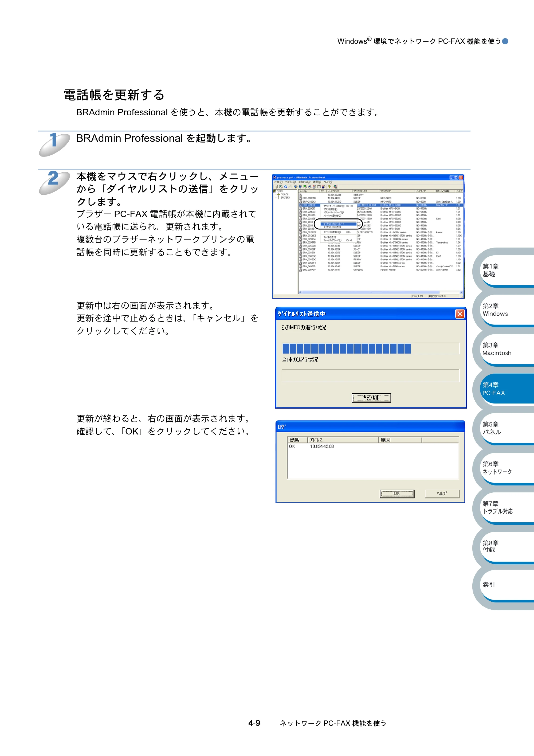Screen dimensions: 534x756
Task: Open the コントロール menu in BRAdmin
Action: click(x=305, y=182)
